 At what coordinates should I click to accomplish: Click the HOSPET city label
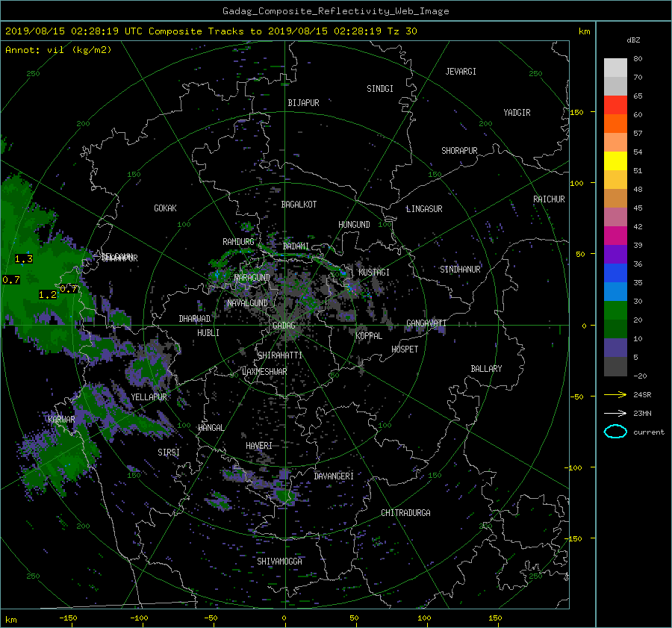(x=405, y=349)
